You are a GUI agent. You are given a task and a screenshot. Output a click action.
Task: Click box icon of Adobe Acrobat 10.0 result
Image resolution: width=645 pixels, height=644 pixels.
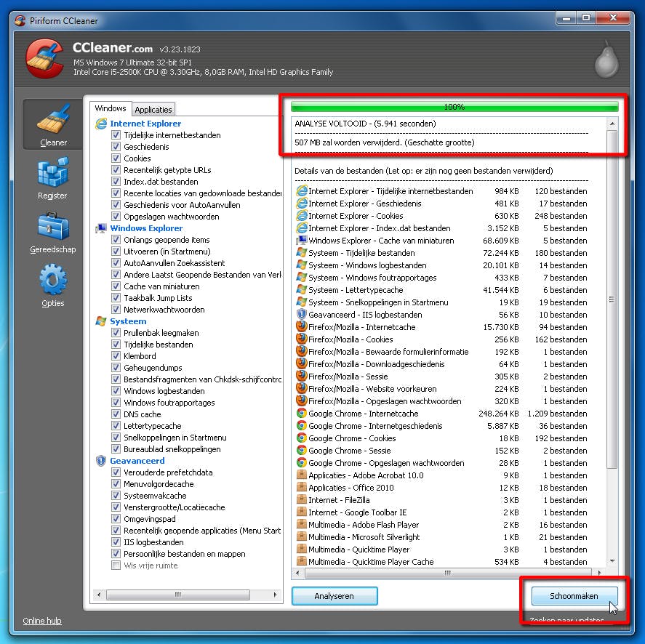302,475
